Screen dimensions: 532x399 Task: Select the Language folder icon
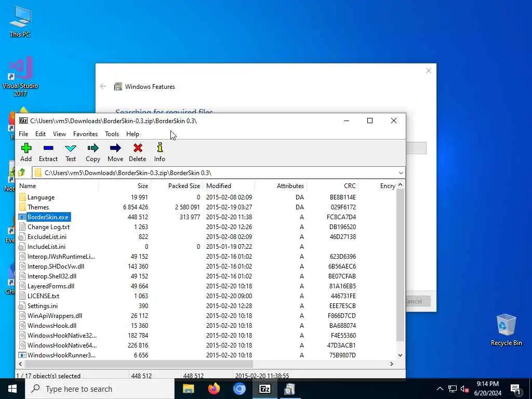tap(23, 197)
